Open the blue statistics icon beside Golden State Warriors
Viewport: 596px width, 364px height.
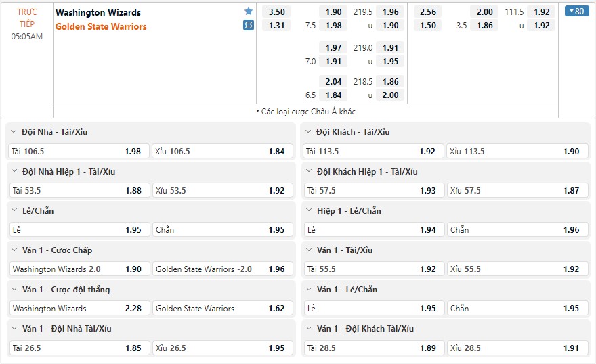[x=248, y=26]
